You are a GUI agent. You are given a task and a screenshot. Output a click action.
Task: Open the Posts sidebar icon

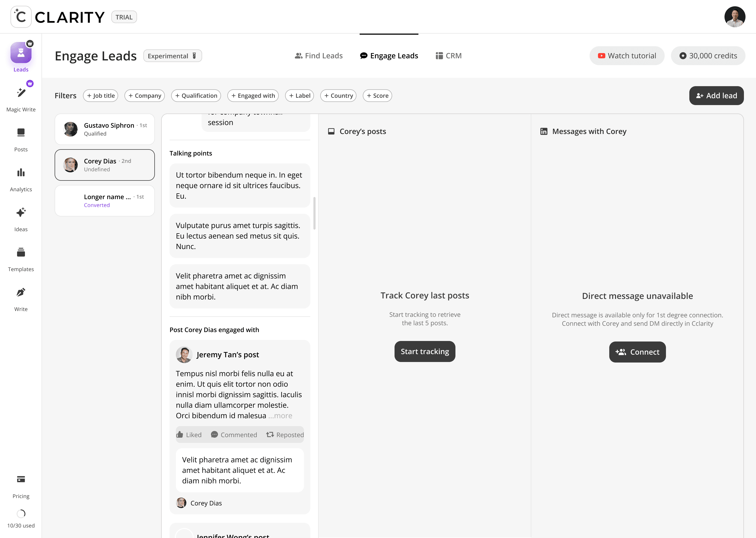click(x=21, y=133)
